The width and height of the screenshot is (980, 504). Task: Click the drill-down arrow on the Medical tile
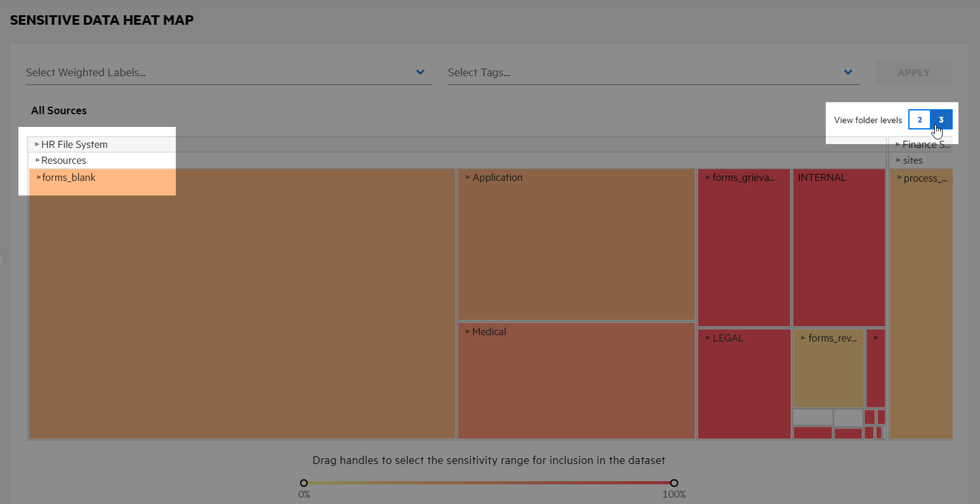(x=467, y=331)
